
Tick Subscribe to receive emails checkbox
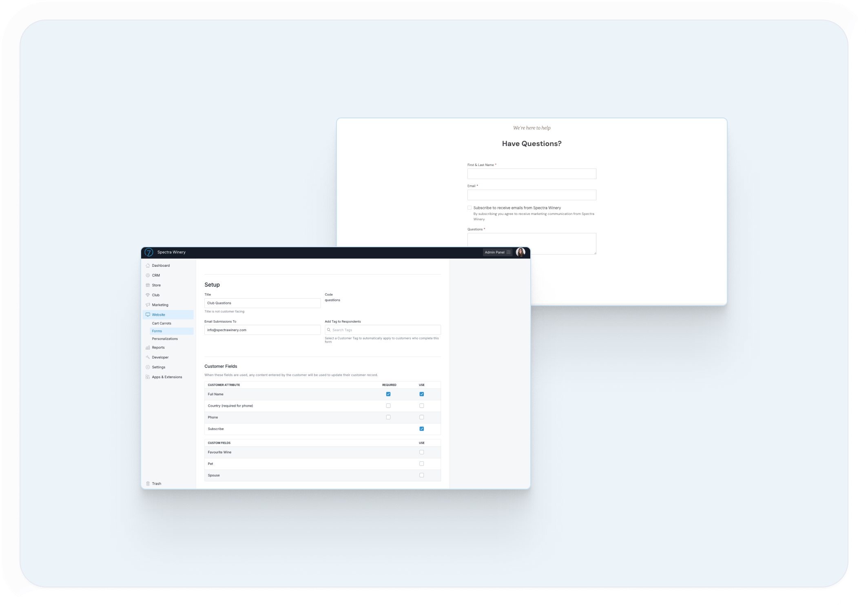(x=469, y=208)
